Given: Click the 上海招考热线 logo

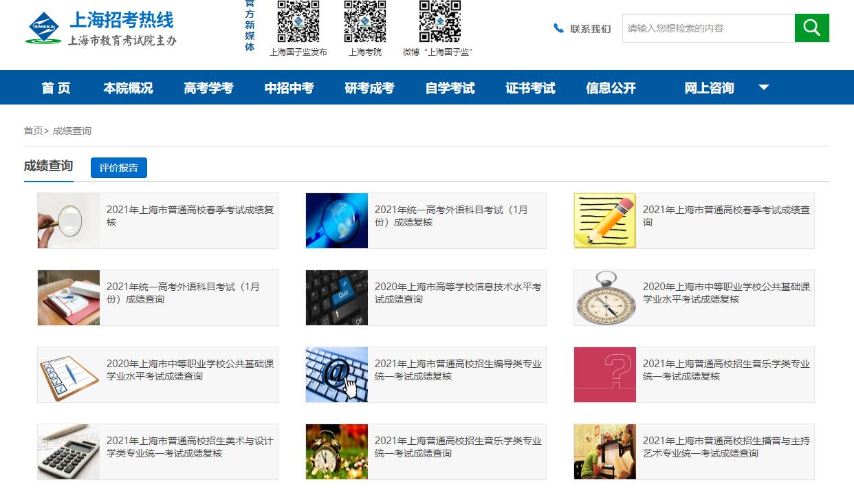Looking at the screenshot, I should [101, 28].
